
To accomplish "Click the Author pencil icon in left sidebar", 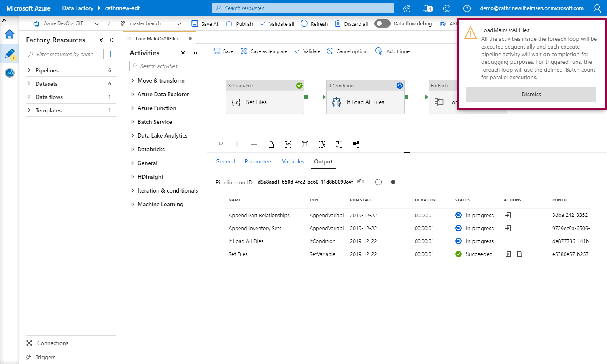I will [10, 53].
